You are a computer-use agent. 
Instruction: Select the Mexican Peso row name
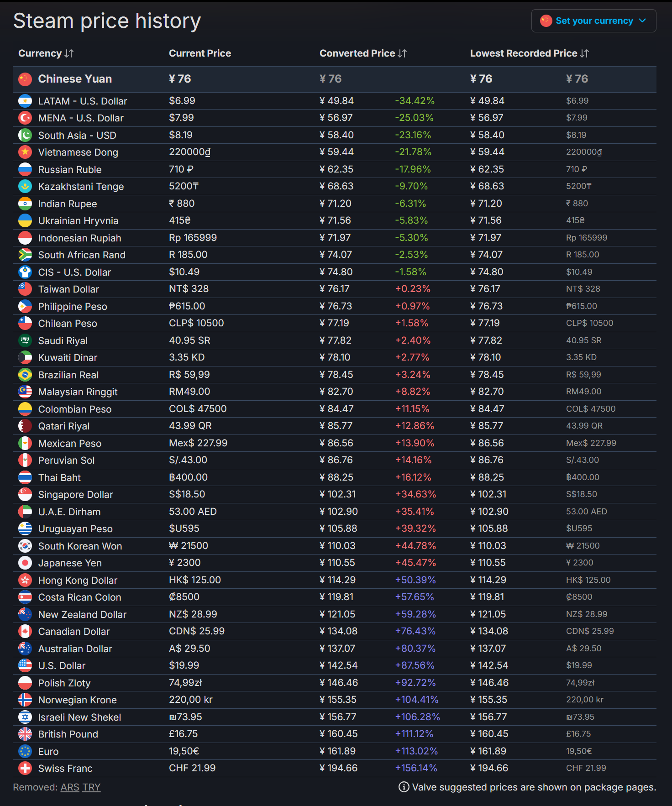(x=70, y=443)
